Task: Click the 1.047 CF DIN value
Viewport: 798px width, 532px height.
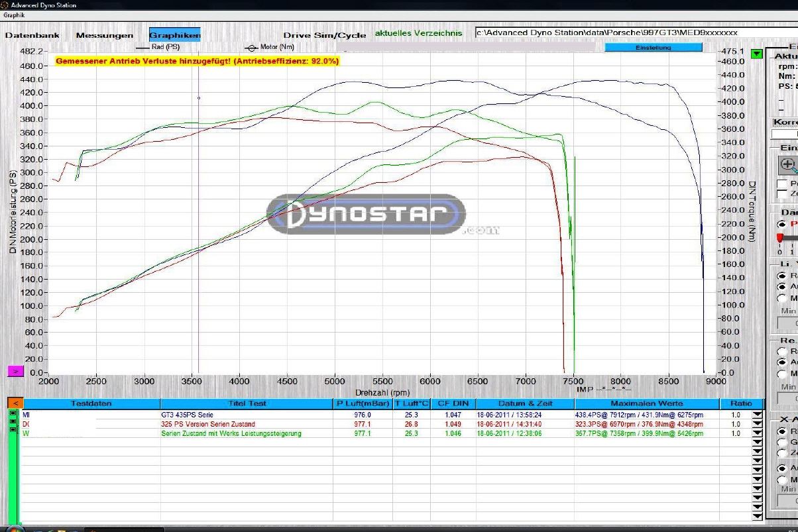Action: coord(453,415)
